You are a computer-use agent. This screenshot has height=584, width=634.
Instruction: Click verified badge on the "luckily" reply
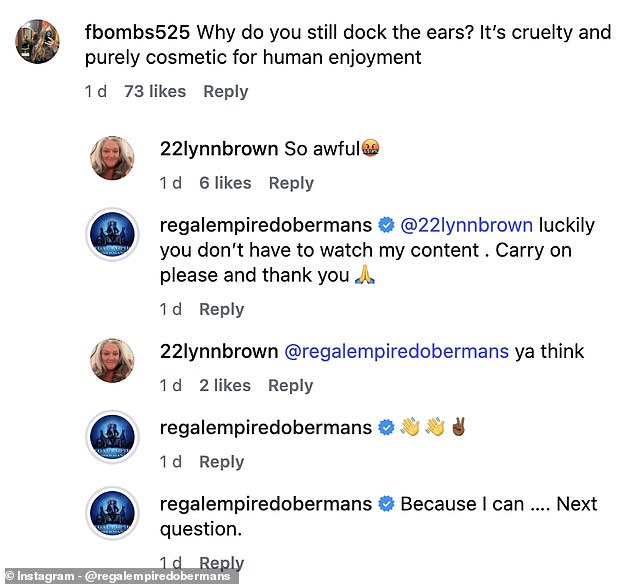[x=386, y=225]
